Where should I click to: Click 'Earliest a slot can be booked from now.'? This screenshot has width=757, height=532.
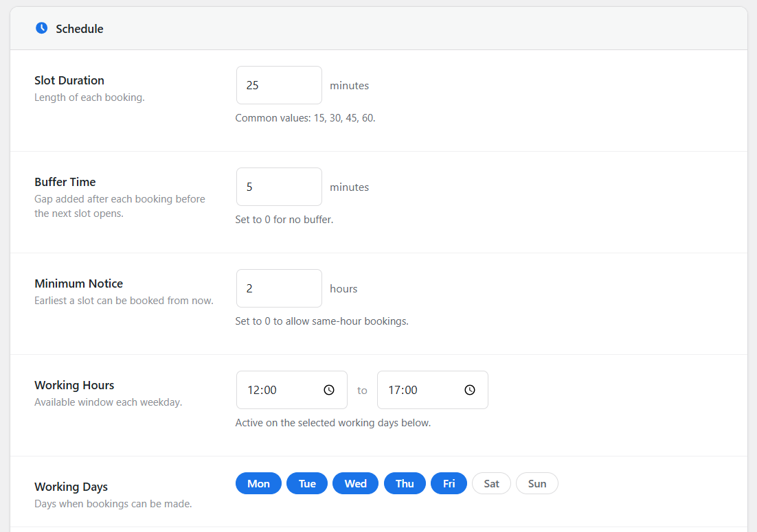124,301
